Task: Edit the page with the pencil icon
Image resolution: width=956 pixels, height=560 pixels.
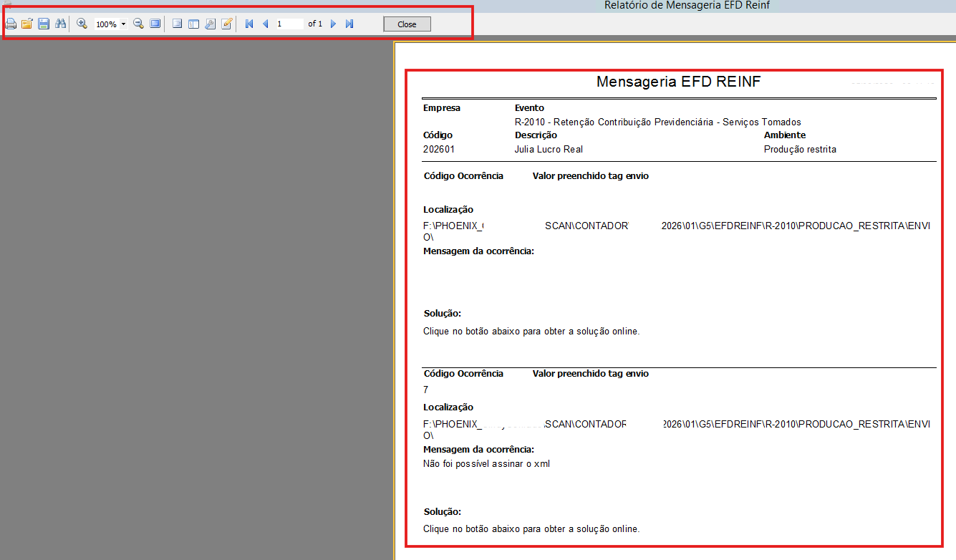Action: (227, 24)
